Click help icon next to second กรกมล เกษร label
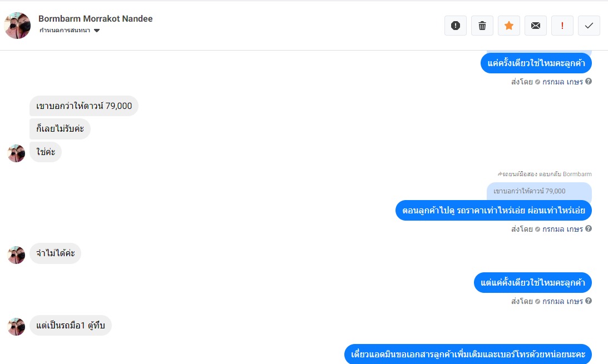Viewport: 608px width, 364px height. pyautogui.click(x=589, y=228)
